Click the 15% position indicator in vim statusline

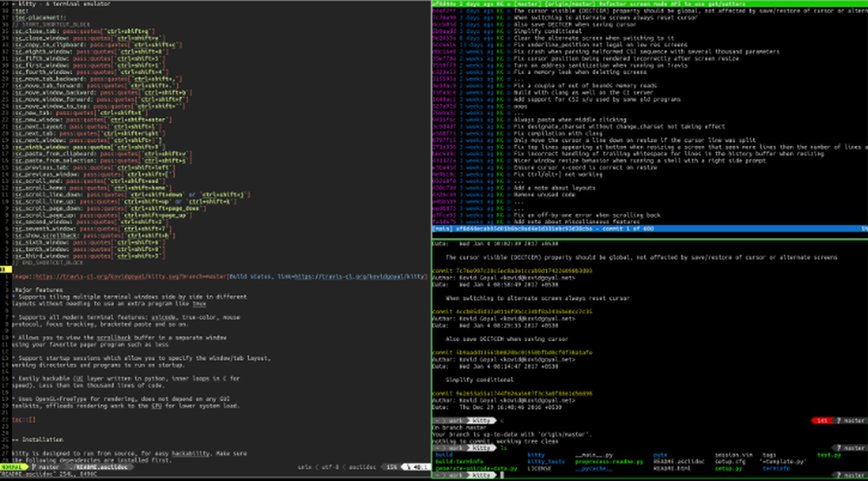[x=391, y=467]
